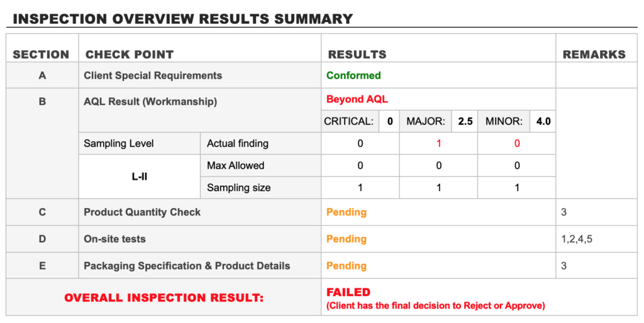Select the MAJOR value 2.5 cell
The width and height of the screenshot is (644, 323).
(x=465, y=121)
